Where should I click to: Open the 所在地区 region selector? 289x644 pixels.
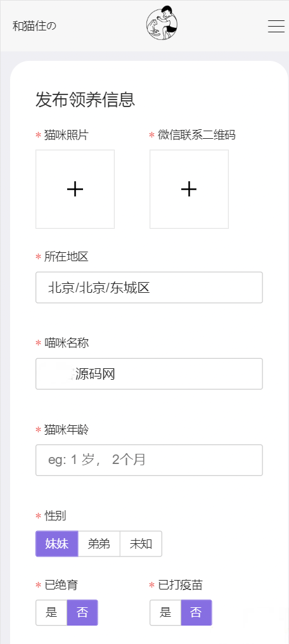149,288
